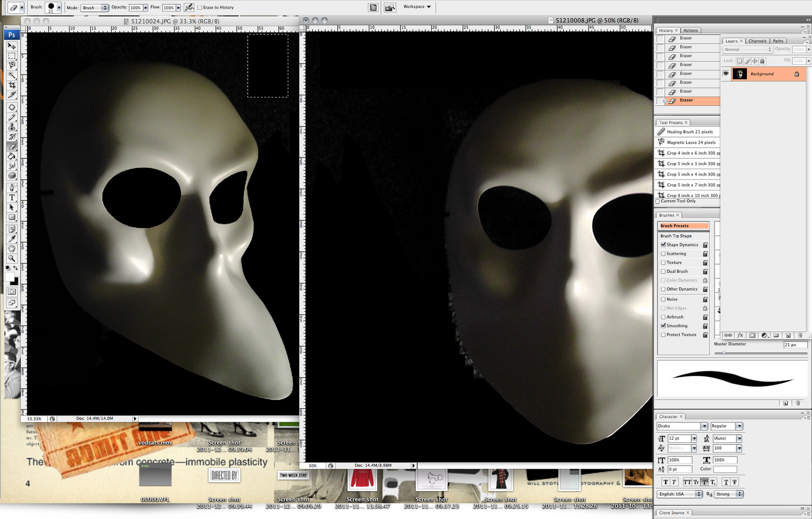Enable Dual Brush option

point(663,271)
